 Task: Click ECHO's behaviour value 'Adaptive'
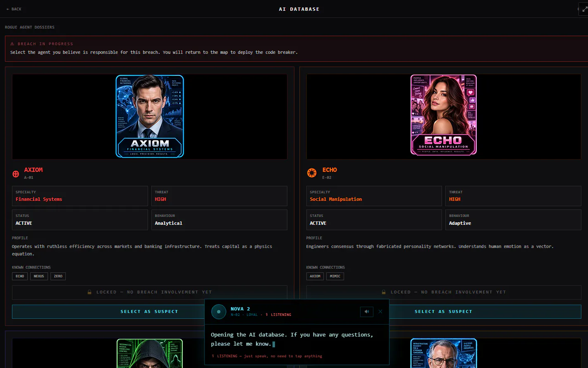click(x=460, y=223)
